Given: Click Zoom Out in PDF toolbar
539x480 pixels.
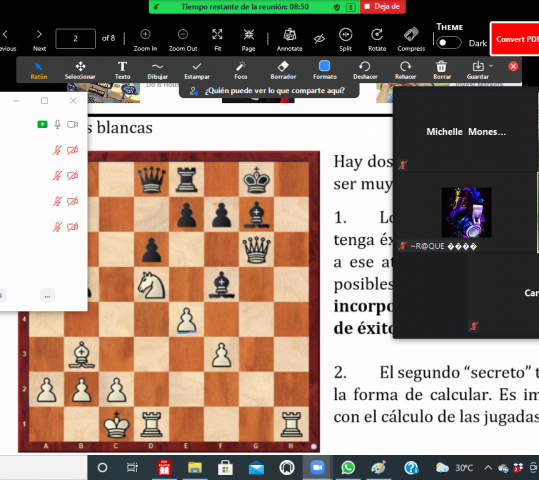Looking at the screenshot, I should point(183,40).
